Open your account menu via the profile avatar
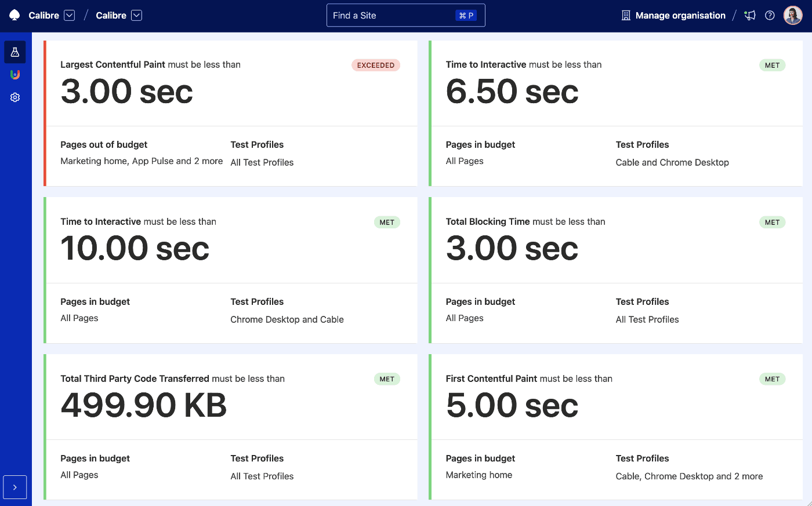Image resolution: width=812 pixels, height=506 pixels. point(792,15)
